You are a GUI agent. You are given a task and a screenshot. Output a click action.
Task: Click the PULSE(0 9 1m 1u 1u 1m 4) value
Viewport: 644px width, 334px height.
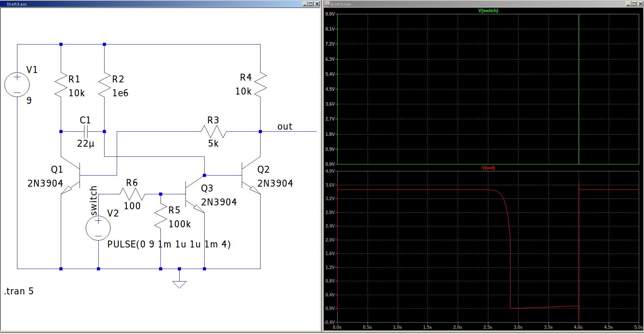(169, 244)
